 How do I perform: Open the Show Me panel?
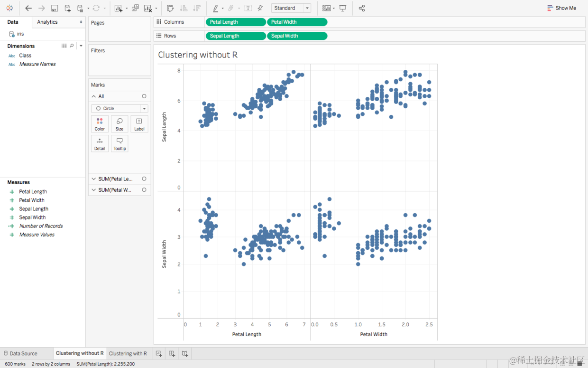(x=561, y=8)
